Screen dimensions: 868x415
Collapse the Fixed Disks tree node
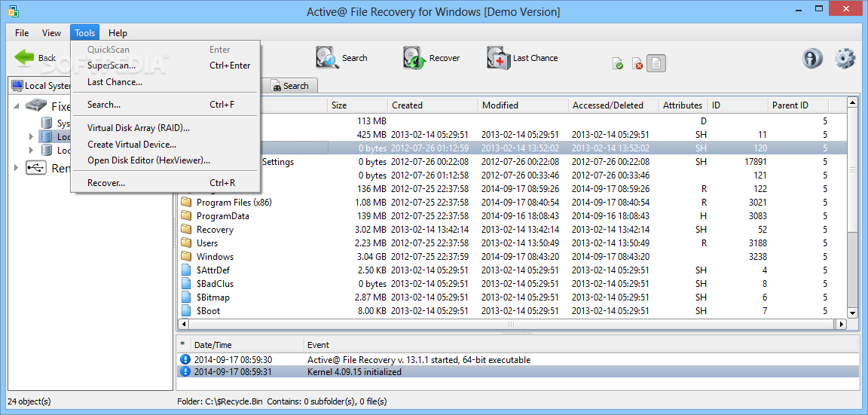(16, 106)
